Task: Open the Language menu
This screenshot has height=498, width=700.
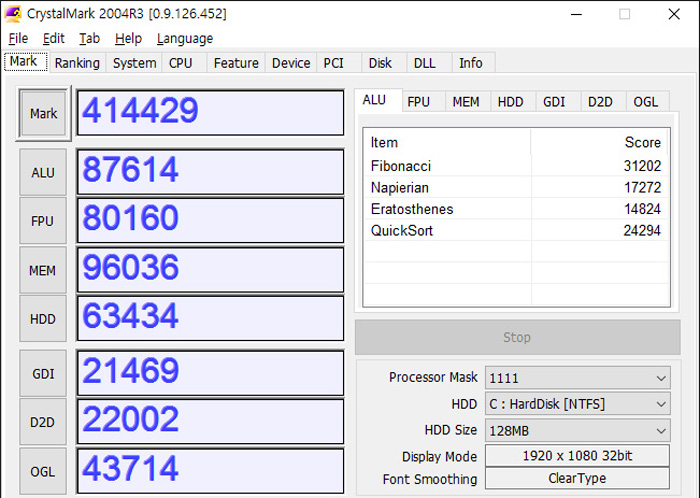Action: (x=185, y=38)
